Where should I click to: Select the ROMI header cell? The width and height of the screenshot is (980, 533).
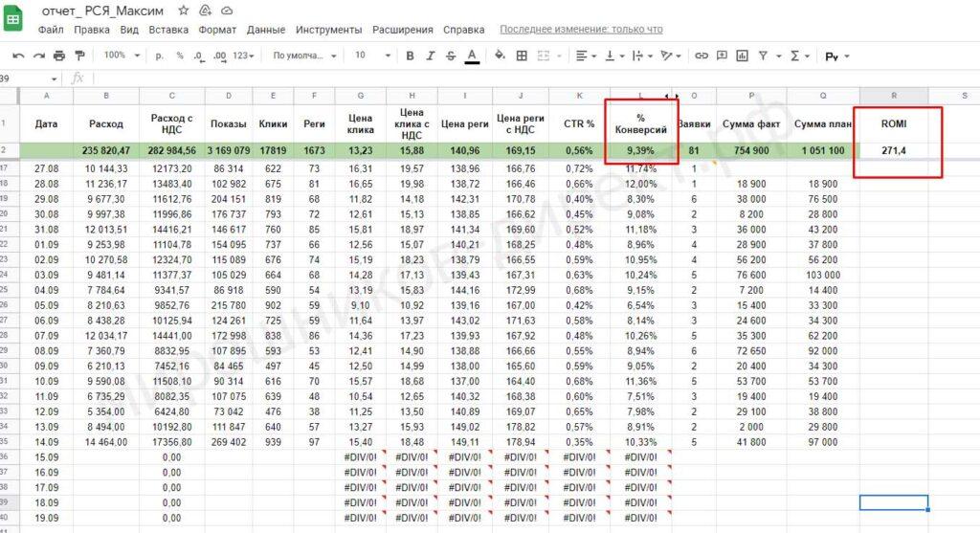[x=893, y=123]
